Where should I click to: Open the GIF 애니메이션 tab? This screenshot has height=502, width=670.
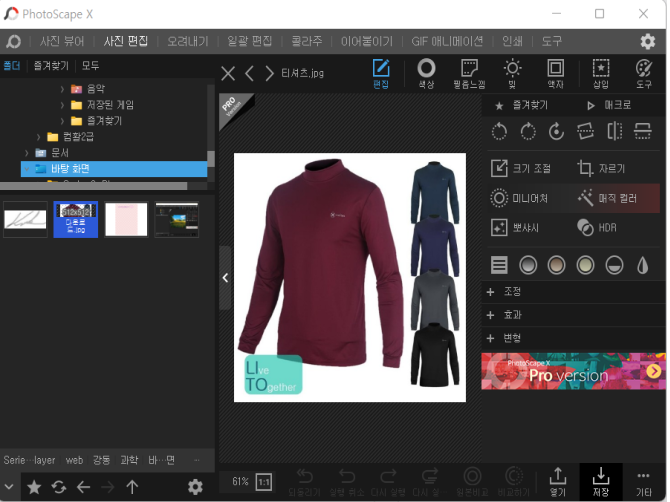pyautogui.click(x=447, y=41)
